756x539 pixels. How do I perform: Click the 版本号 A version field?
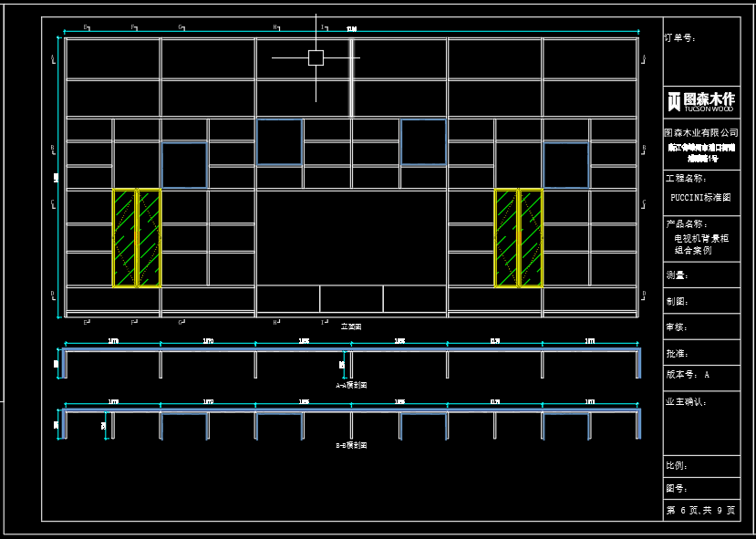click(x=688, y=374)
